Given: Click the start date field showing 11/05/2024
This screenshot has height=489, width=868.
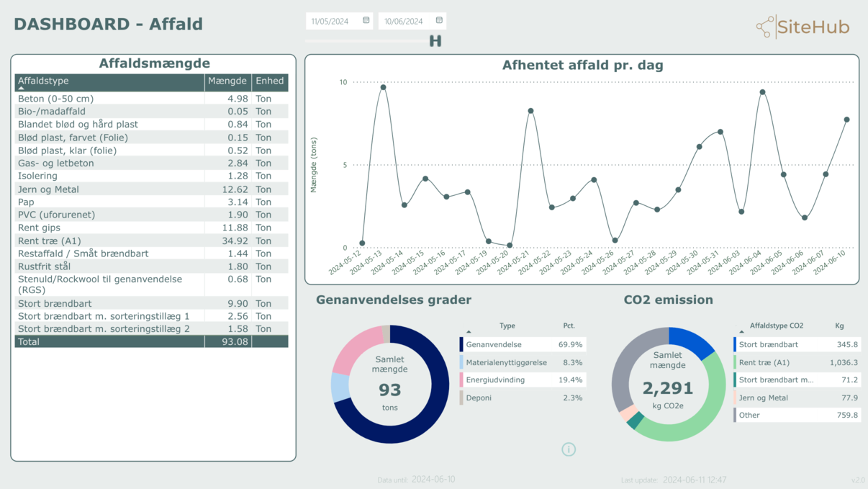Looking at the screenshot, I should click(332, 22).
